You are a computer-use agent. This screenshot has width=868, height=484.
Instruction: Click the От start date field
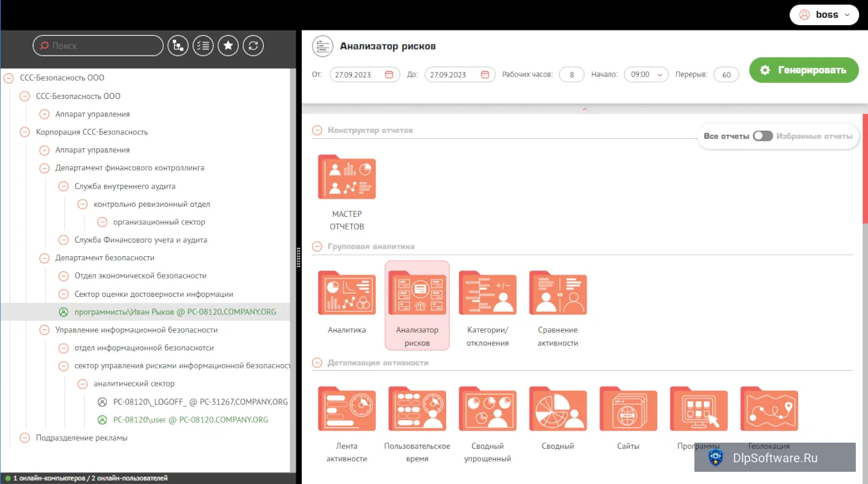[364, 75]
